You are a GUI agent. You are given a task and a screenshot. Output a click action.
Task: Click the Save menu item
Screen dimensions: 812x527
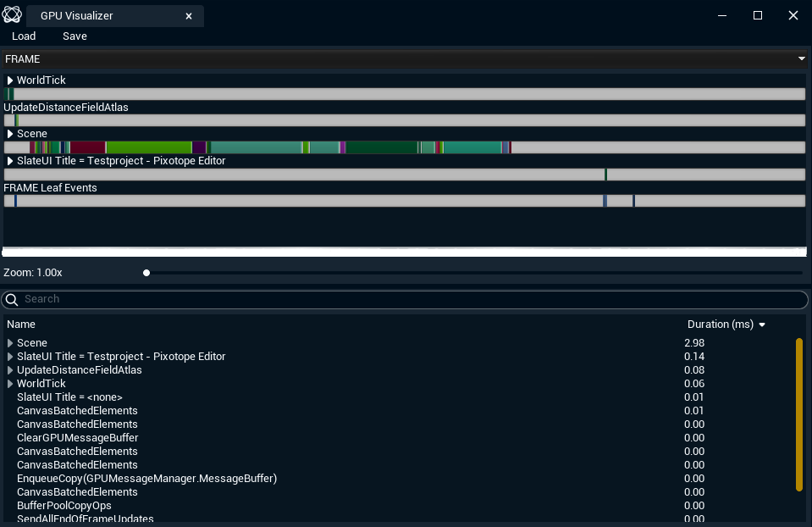75,36
